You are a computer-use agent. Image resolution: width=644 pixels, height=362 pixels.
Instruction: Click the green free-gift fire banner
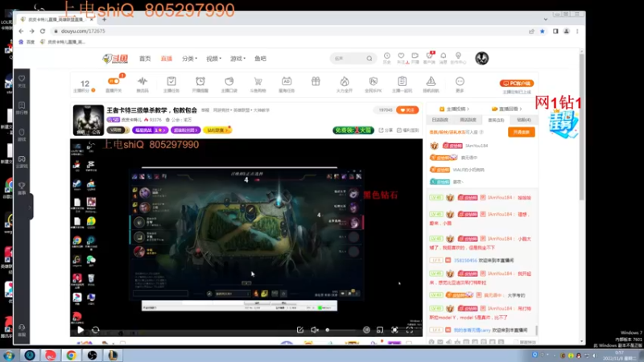click(353, 130)
